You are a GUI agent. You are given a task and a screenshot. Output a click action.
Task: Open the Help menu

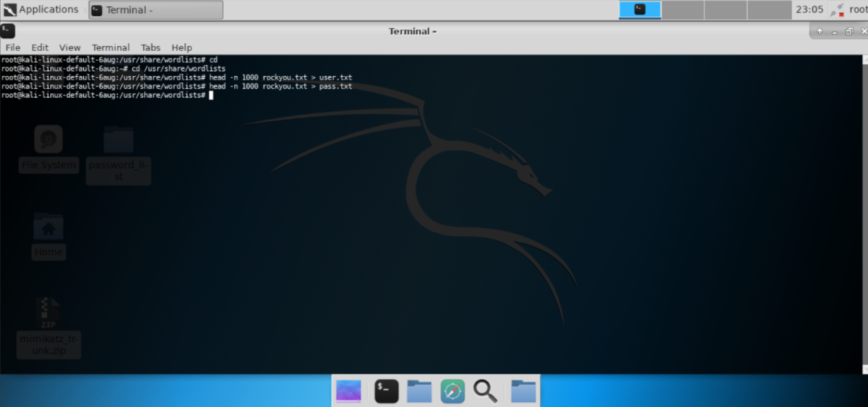pyautogui.click(x=182, y=47)
